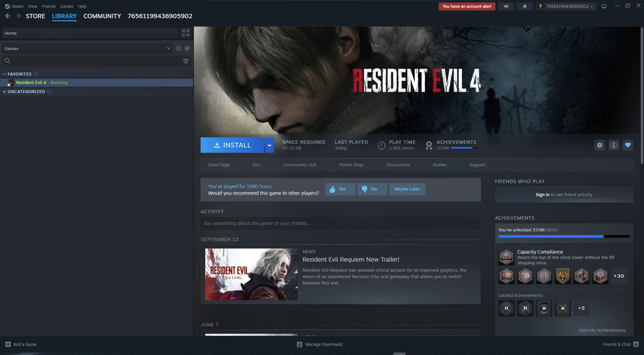The height and width of the screenshot is (355, 644).
Task: Choose No thumbs-down for recommendation
Action: click(x=372, y=189)
